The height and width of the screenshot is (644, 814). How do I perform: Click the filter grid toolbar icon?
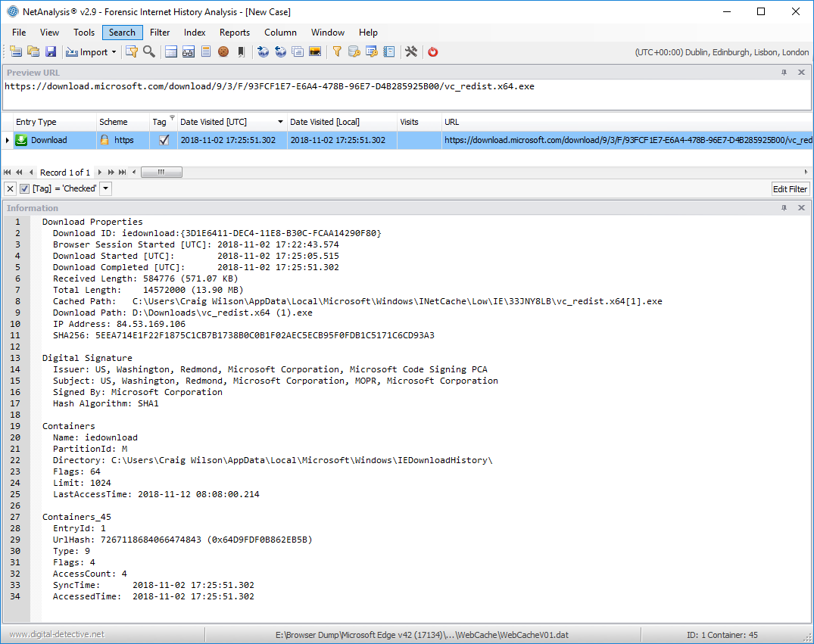(x=132, y=52)
